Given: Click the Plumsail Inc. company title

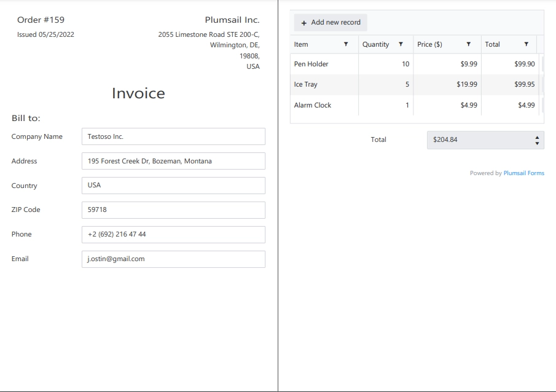Looking at the screenshot, I should 232,20.
